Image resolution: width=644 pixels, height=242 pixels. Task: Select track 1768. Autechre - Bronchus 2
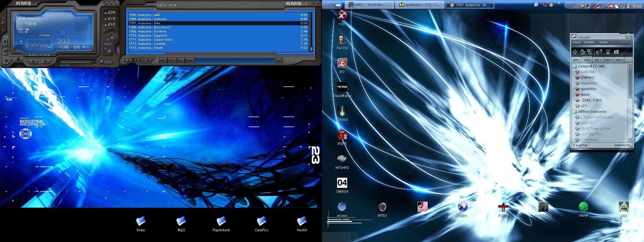(x=218, y=27)
